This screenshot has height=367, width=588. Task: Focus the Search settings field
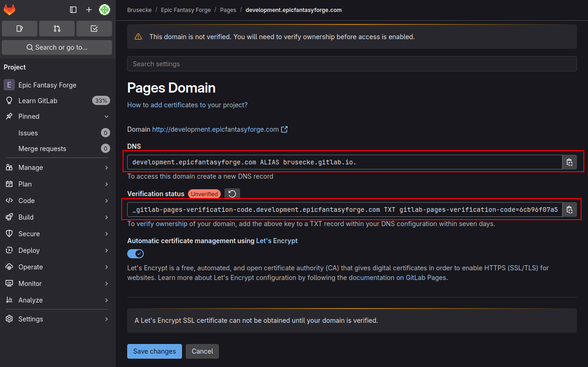tap(352, 64)
